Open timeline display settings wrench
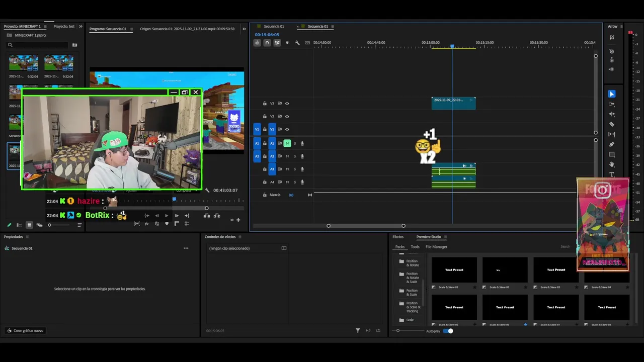This screenshot has width=644, height=362. point(297,43)
